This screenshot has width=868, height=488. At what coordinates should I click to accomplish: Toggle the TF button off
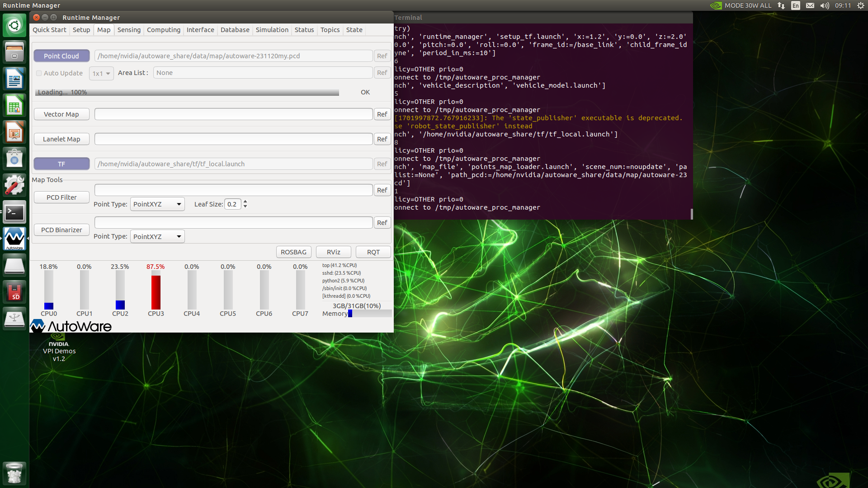[61, 164]
